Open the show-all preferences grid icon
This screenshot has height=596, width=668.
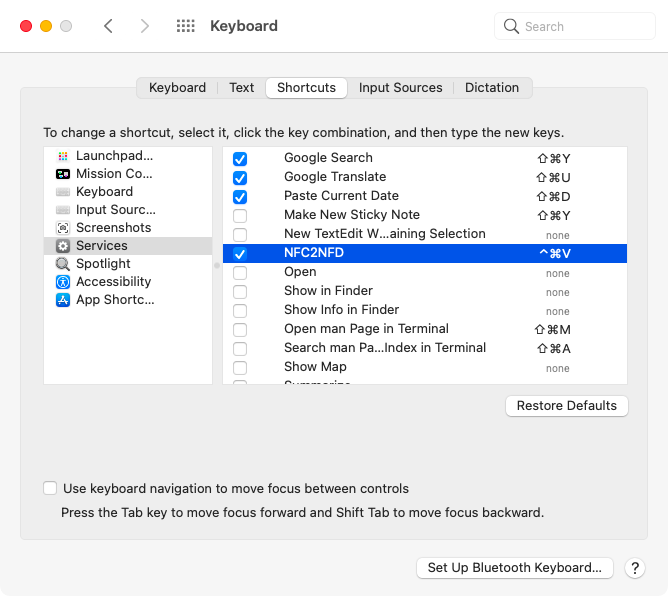click(x=185, y=26)
